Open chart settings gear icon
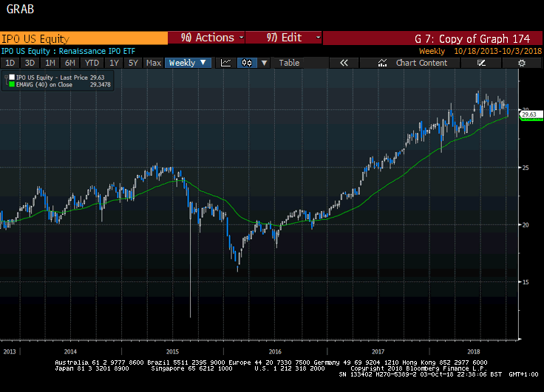544x392 pixels. tap(521, 63)
